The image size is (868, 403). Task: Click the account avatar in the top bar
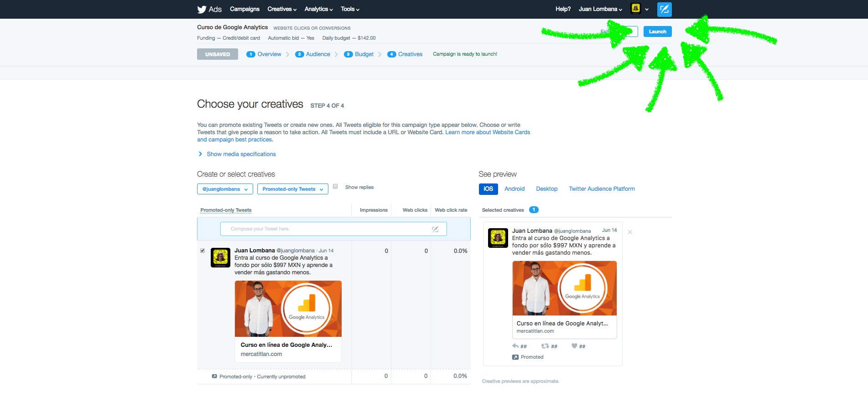(x=636, y=8)
